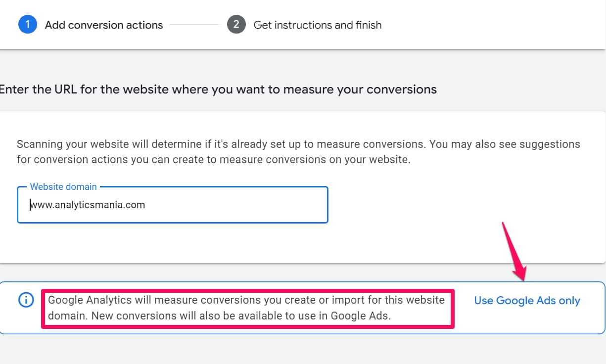606x364 pixels.
Task: Click the www.analyticsmania.com text in the field
Action: click(88, 205)
